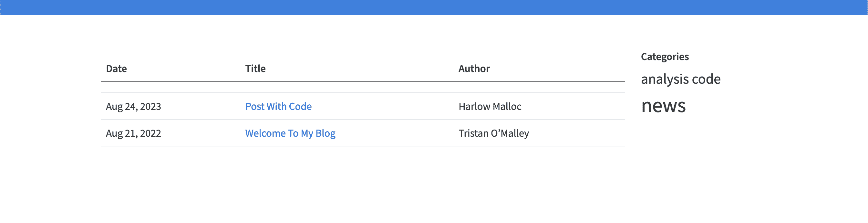
Task: Click blank area below the posts table
Action: point(363,182)
